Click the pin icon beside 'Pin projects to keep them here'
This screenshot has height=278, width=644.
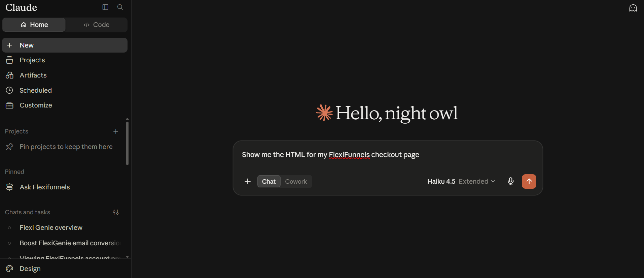point(9,147)
